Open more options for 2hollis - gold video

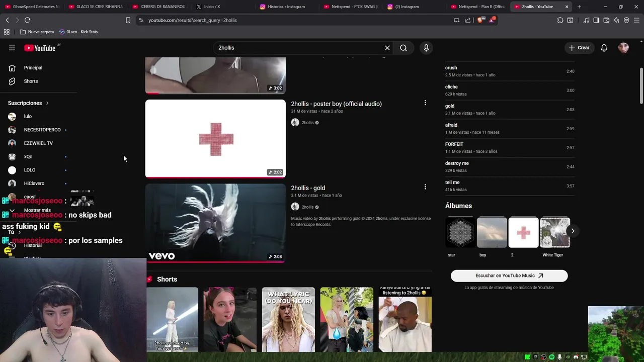coord(425,187)
